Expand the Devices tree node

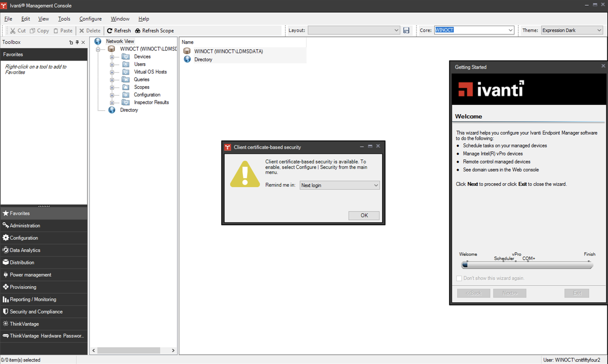click(112, 57)
